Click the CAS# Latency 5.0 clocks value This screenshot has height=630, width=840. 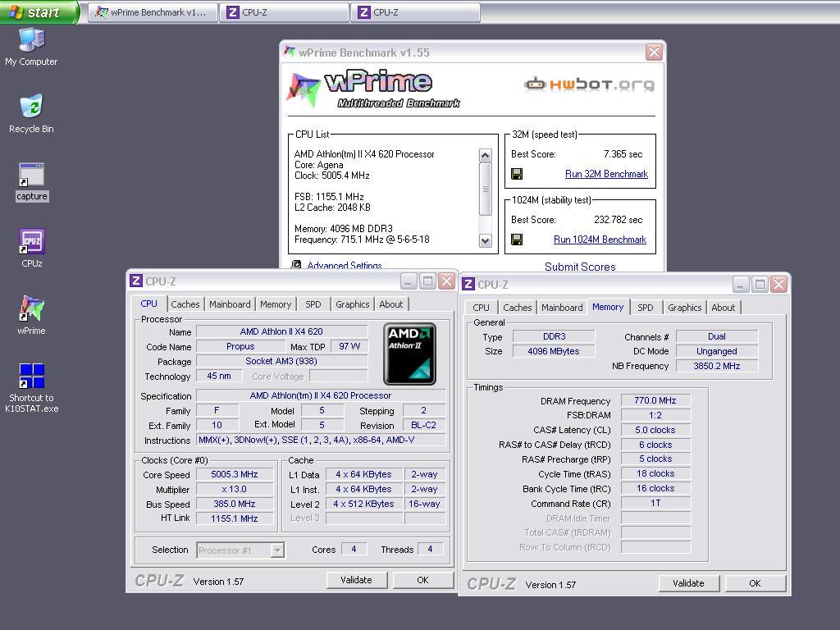tap(655, 430)
